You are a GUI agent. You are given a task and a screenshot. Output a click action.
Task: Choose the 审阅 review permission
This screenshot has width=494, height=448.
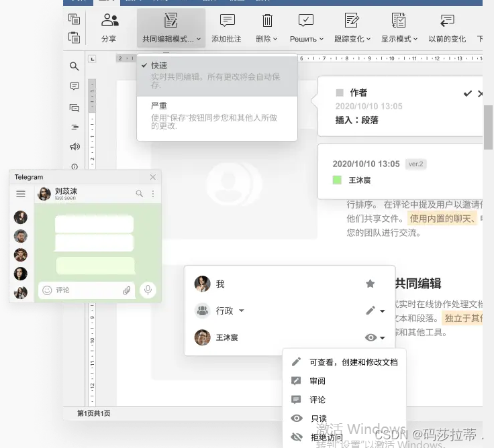pyautogui.click(x=344, y=381)
